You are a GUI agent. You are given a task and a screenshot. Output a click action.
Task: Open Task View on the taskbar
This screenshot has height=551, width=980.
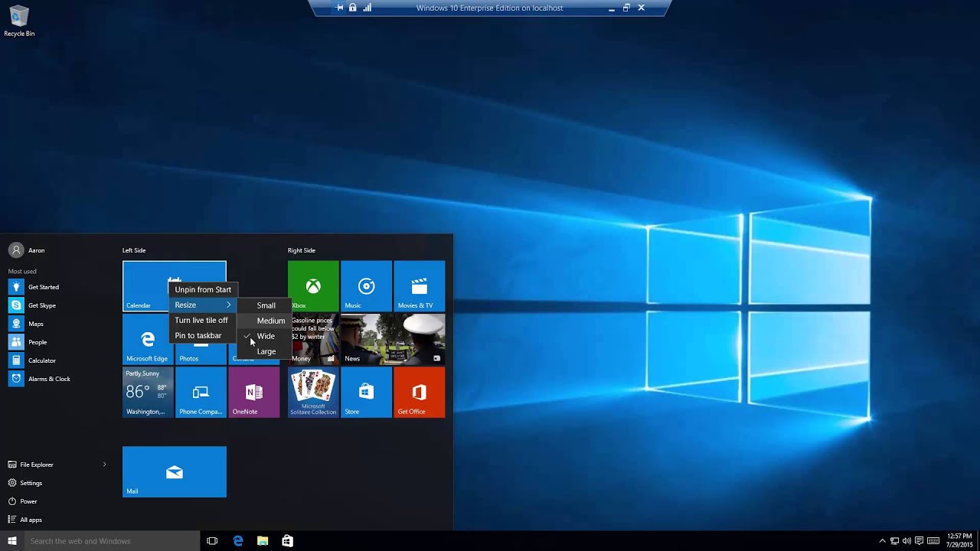(x=212, y=541)
